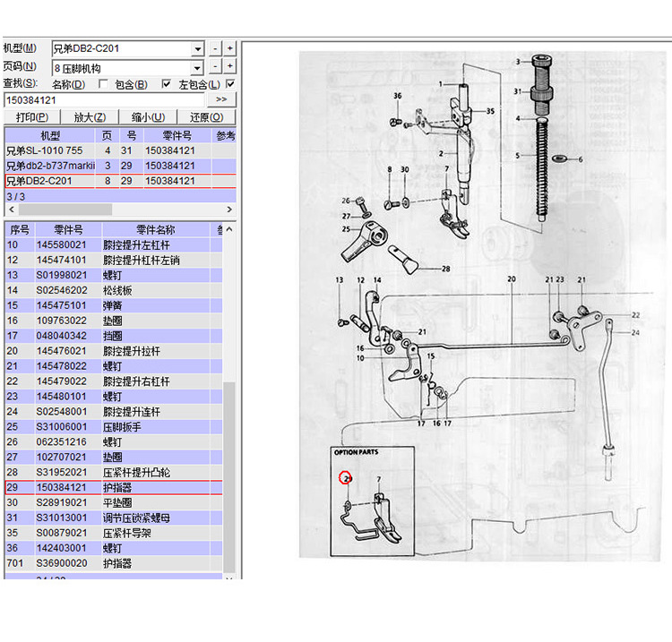Click up arrow of parts list scrollbar
Viewport: 672px width, 642px height.
[x=229, y=229]
